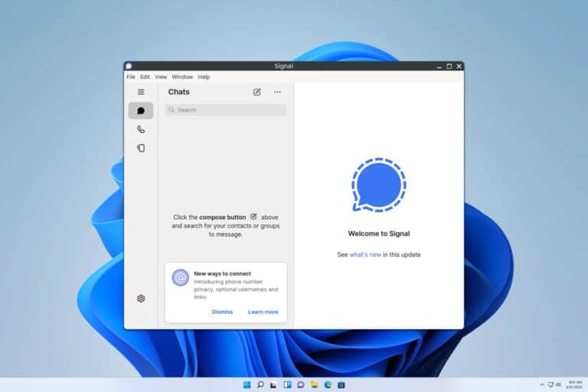Open the Help menu
The height and width of the screenshot is (392, 588).
pos(204,77)
